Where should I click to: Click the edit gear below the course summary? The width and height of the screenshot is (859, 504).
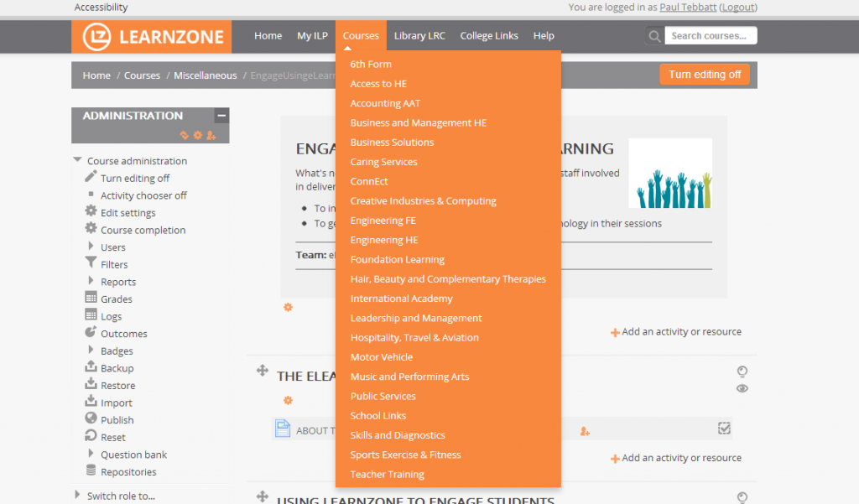[x=288, y=308]
